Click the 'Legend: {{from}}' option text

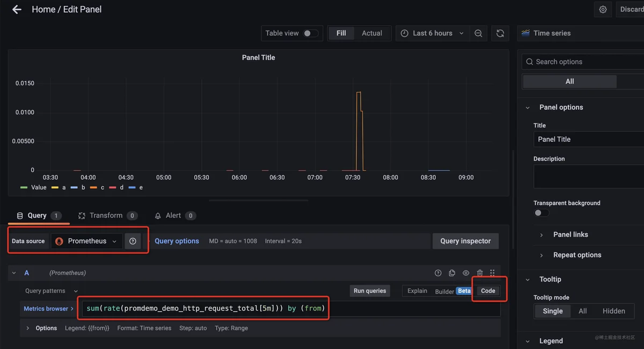pyautogui.click(x=87, y=328)
